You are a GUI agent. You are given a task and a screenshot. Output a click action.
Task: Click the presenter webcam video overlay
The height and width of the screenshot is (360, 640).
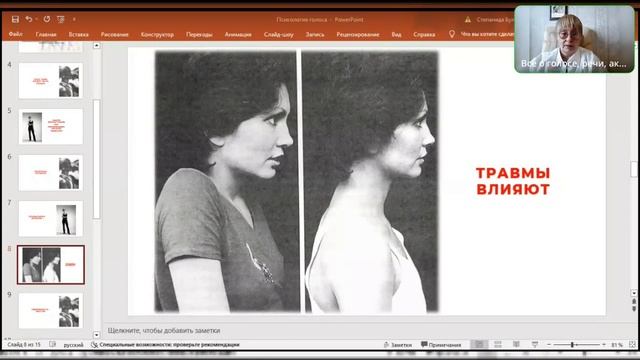pos(575,39)
